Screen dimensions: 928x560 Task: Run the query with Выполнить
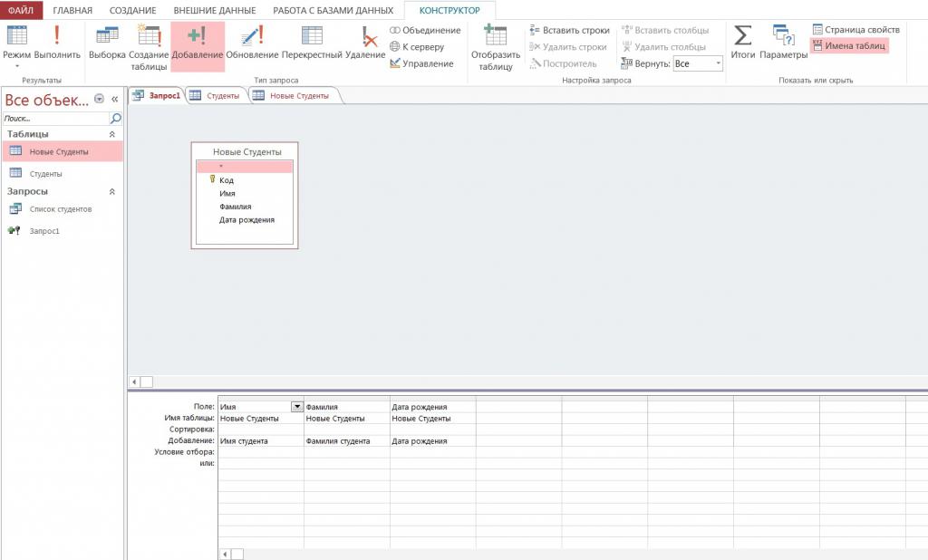[x=57, y=43]
